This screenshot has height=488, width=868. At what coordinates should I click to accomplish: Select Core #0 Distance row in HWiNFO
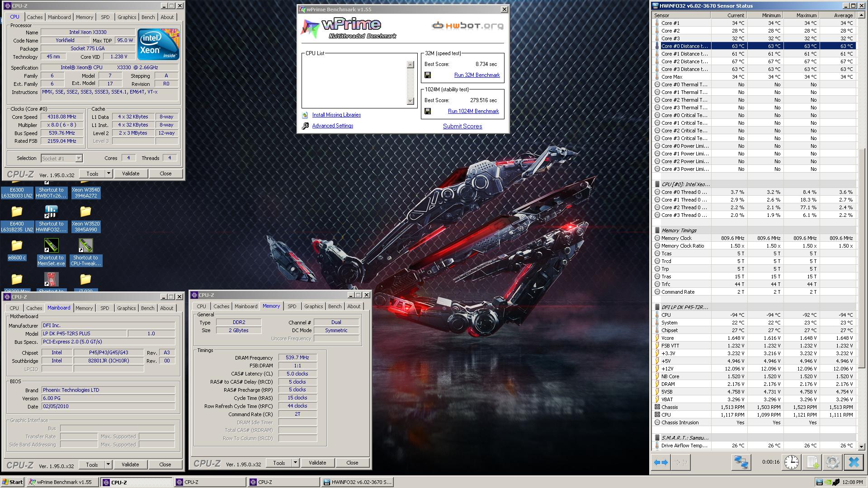(755, 46)
